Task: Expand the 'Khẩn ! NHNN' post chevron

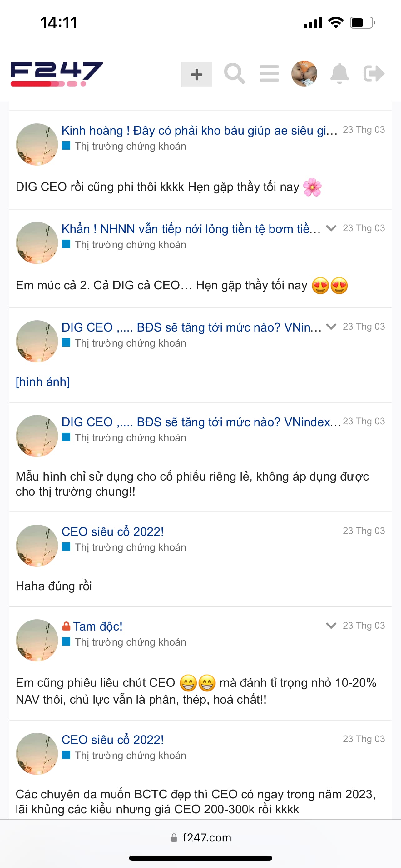Action: pyautogui.click(x=331, y=228)
